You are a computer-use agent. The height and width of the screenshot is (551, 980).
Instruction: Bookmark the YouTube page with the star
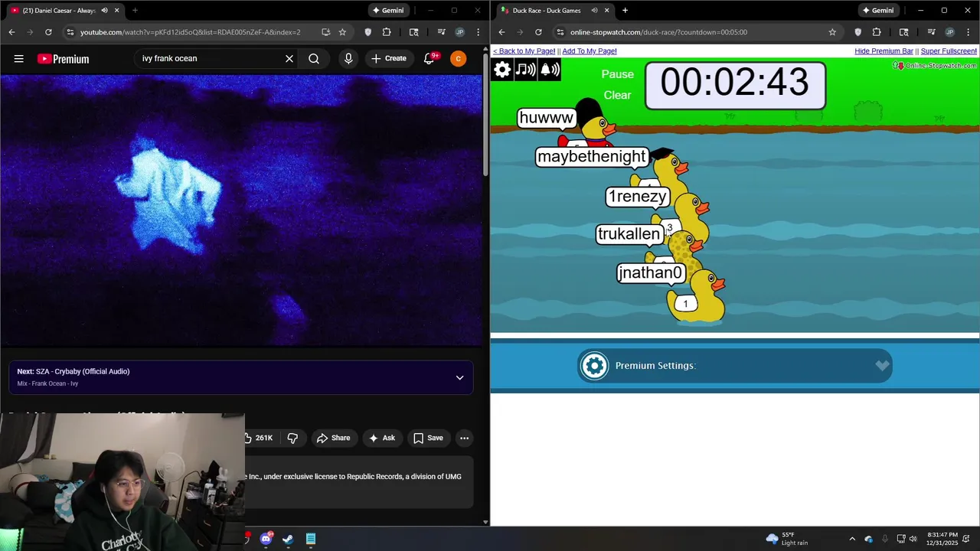click(x=342, y=32)
